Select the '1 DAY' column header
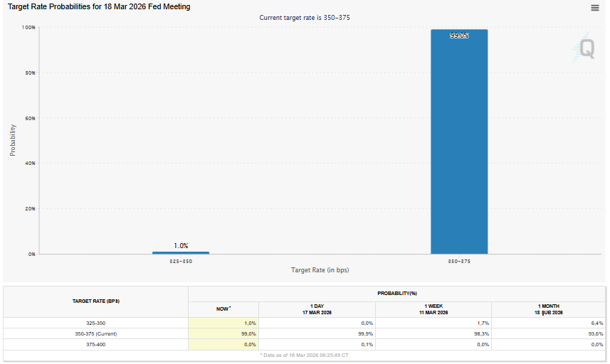610x364 pixels. [317, 309]
